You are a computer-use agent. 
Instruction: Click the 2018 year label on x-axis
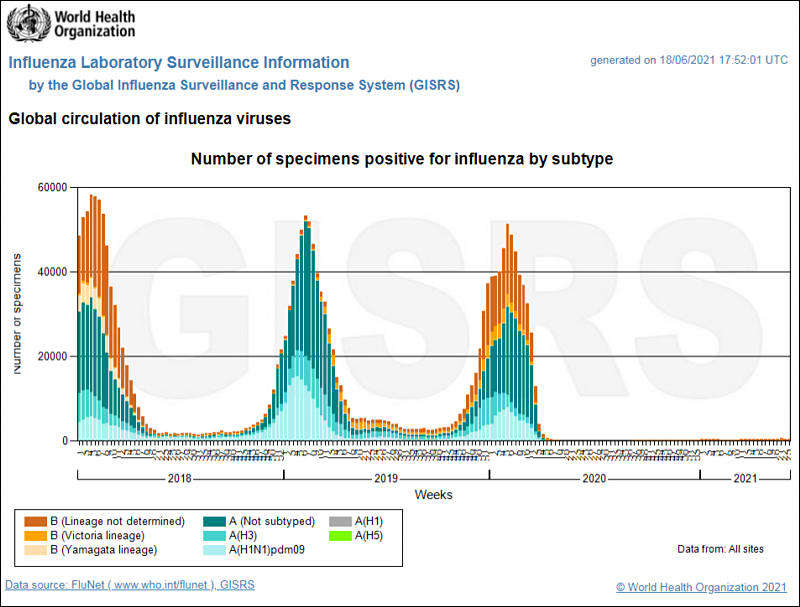pos(180,478)
